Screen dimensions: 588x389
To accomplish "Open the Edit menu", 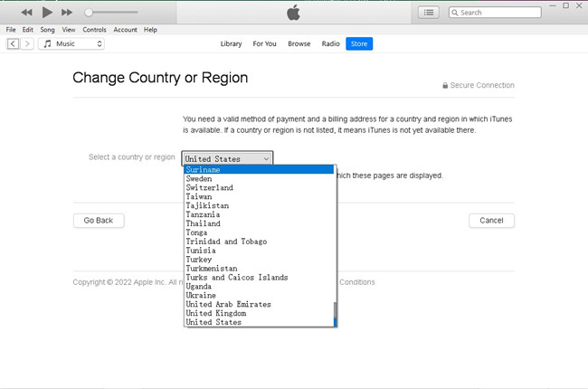I will coord(27,30).
